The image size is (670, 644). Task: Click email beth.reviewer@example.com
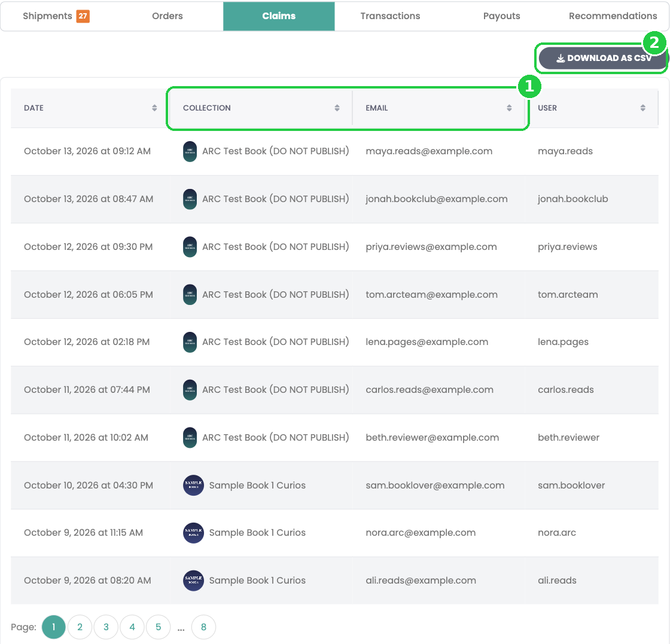[x=433, y=438]
